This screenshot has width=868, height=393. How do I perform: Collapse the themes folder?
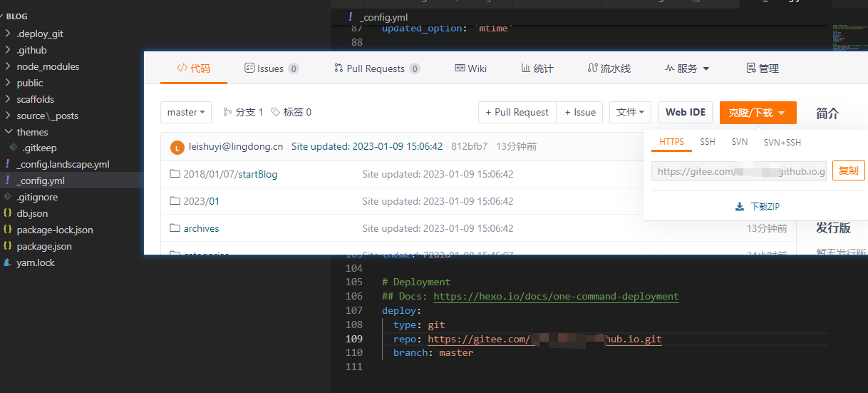click(32, 132)
